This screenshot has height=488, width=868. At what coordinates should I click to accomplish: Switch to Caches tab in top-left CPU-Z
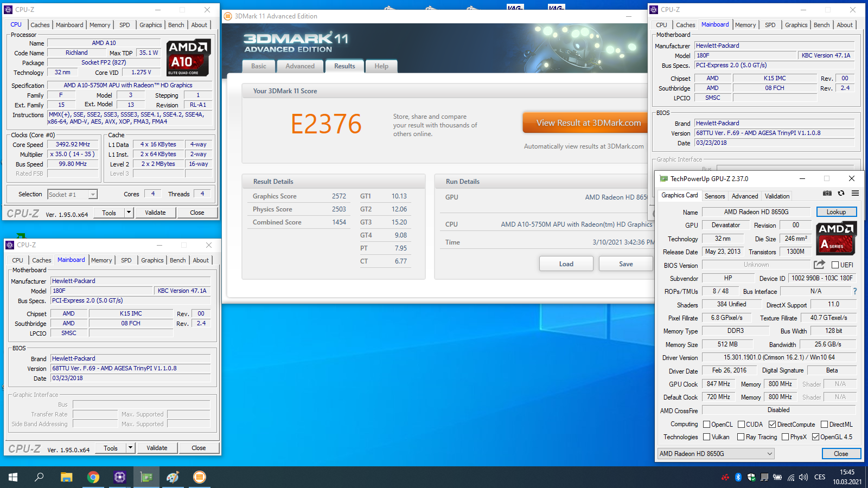pyautogui.click(x=40, y=25)
